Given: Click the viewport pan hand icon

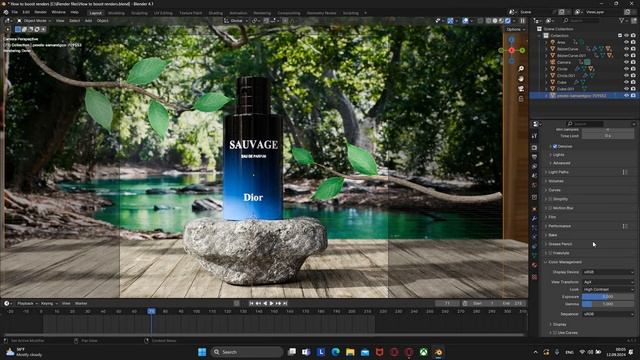Looking at the screenshot, I should [521, 78].
